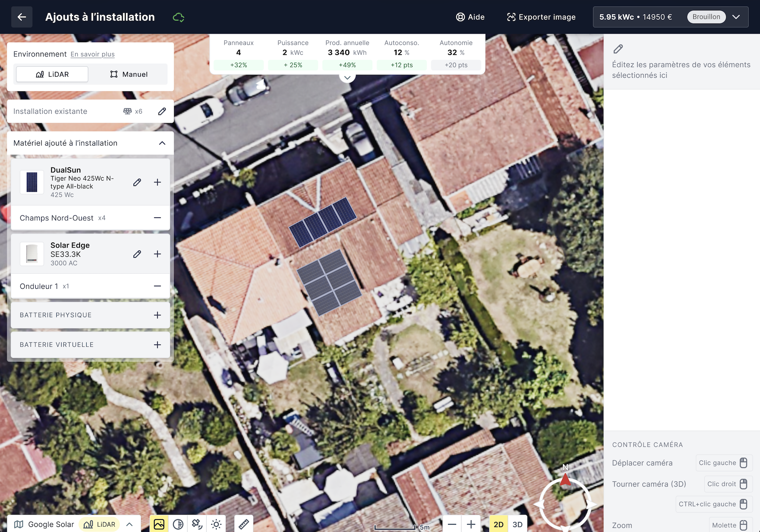Rotate camera left with compass arrow
Image resolution: width=760 pixels, height=532 pixels.
pos(539,504)
